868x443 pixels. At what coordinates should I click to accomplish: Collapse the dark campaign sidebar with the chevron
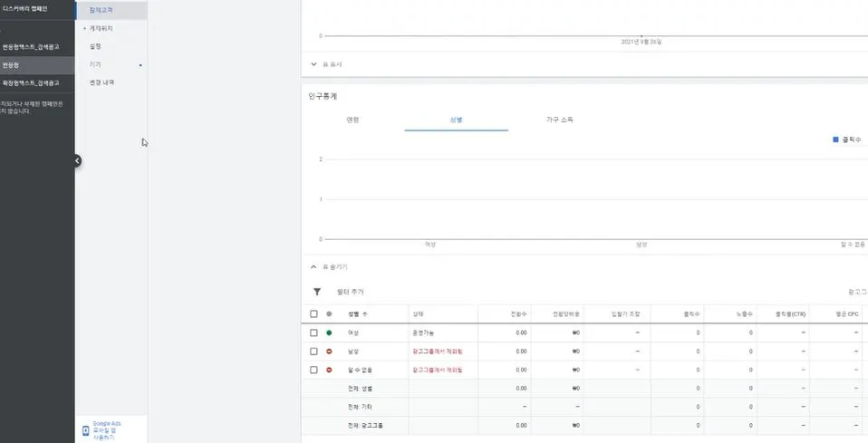point(77,160)
